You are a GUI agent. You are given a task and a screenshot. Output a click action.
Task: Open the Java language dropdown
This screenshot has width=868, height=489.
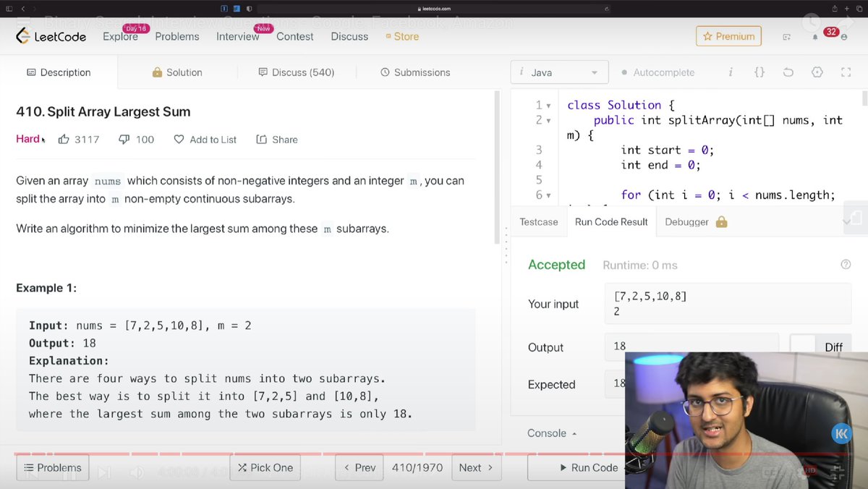559,72
